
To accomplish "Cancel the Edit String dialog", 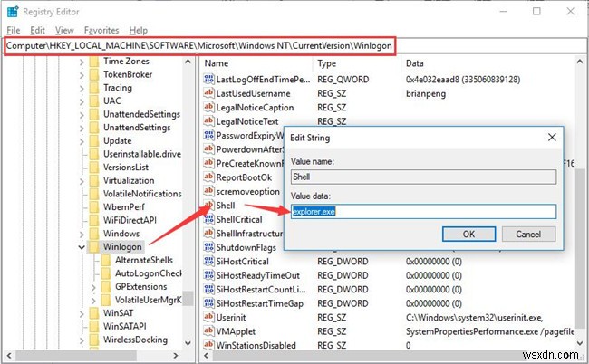I will point(528,235).
